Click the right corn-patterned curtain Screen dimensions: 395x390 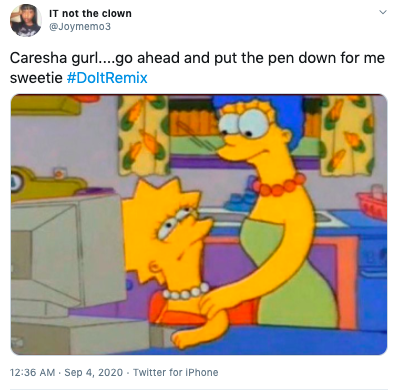point(347,135)
